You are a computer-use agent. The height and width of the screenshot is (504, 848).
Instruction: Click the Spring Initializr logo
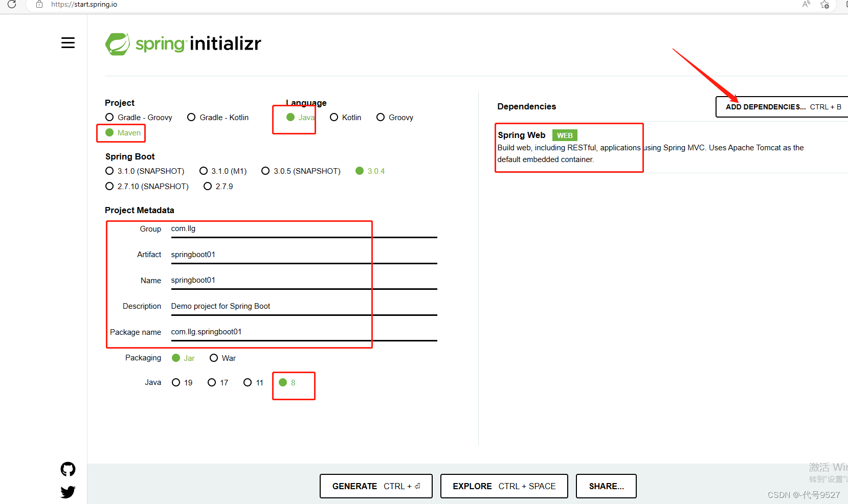[183, 44]
